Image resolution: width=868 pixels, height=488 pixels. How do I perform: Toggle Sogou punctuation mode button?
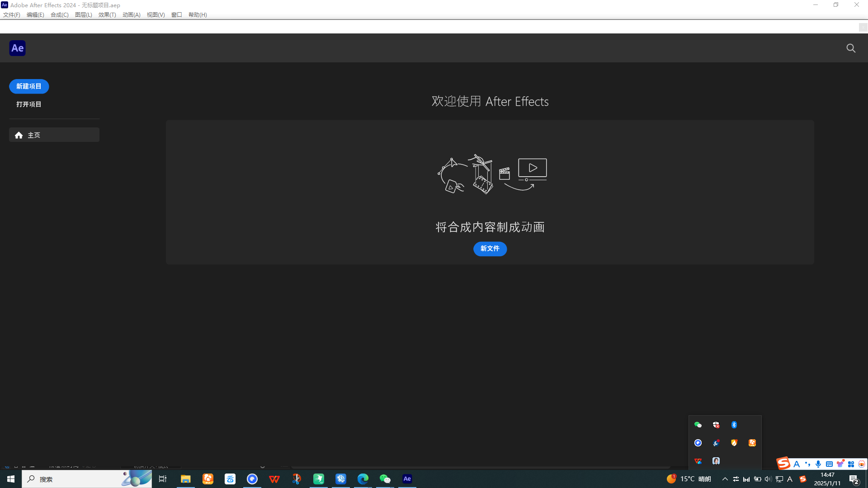(x=807, y=464)
